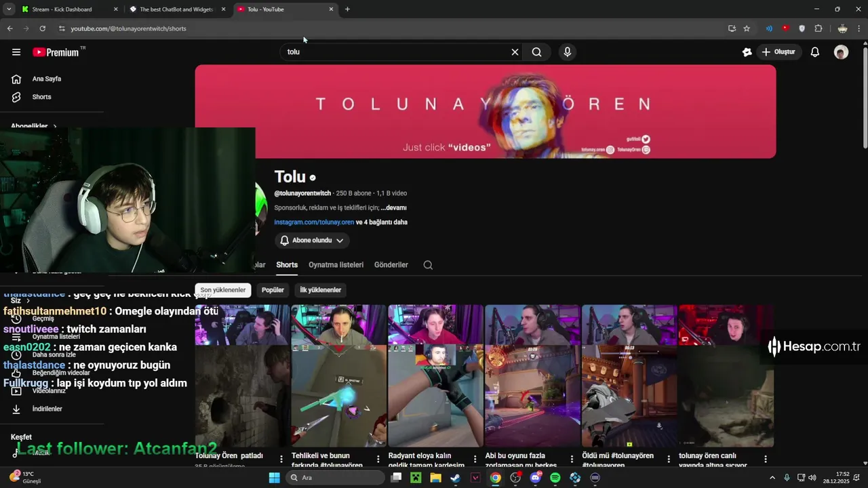The width and height of the screenshot is (868, 488).
Task: Select the Shorts channel tab
Action: pos(287,265)
